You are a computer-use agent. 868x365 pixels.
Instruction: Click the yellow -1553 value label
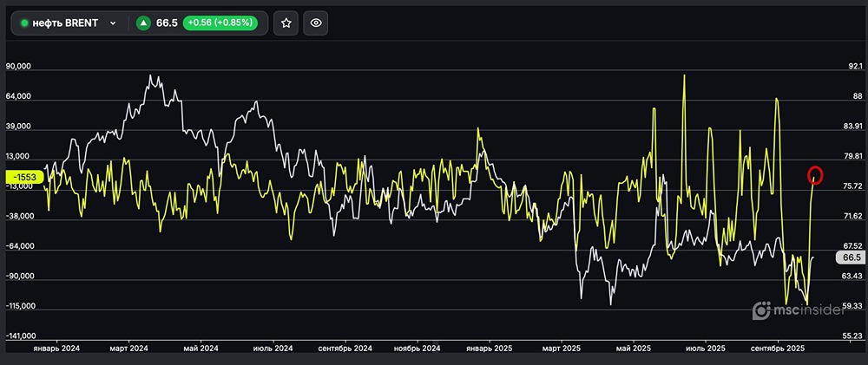[24, 176]
